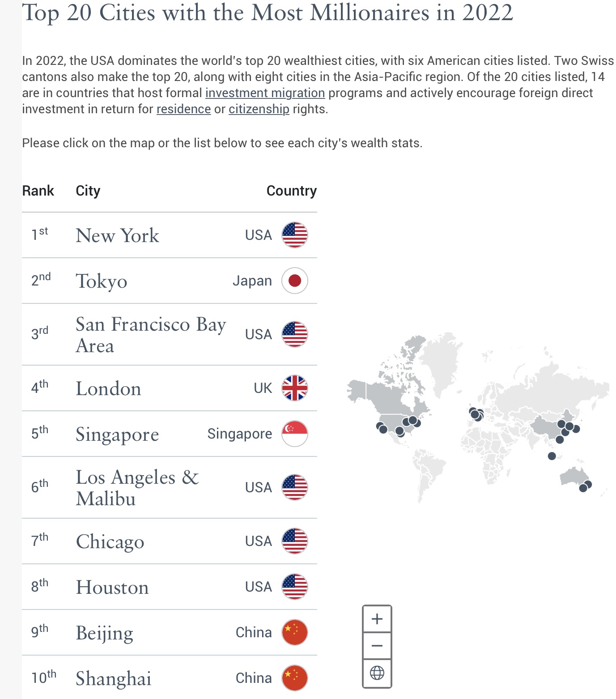Select Shanghai in the ranking list
616x699 pixels.
pos(114,678)
